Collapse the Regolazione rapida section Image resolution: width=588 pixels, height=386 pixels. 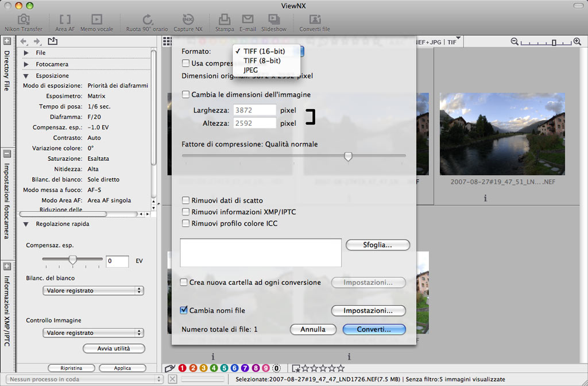[x=26, y=224]
